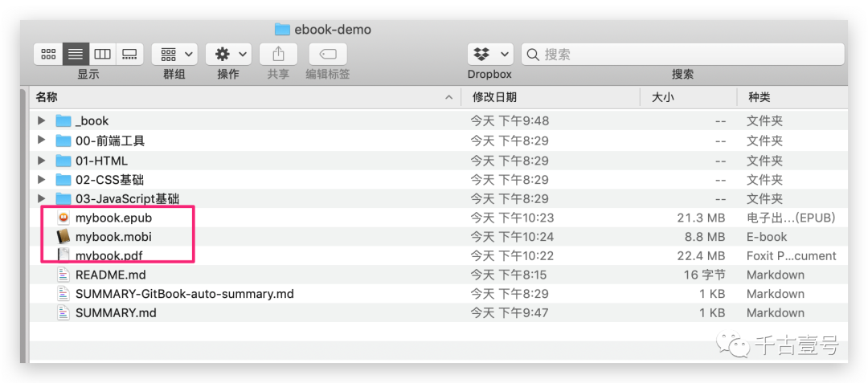Click the mybook.mobi book icon
The width and height of the screenshot is (868, 383).
click(63, 237)
